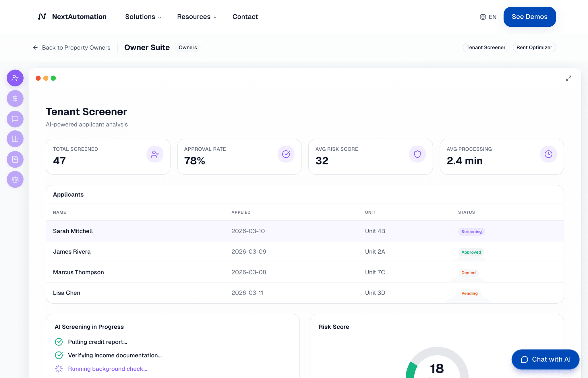The height and width of the screenshot is (378, 588).
Task: Open the chat bubble sidebar icon
Action: pos(15,119)
